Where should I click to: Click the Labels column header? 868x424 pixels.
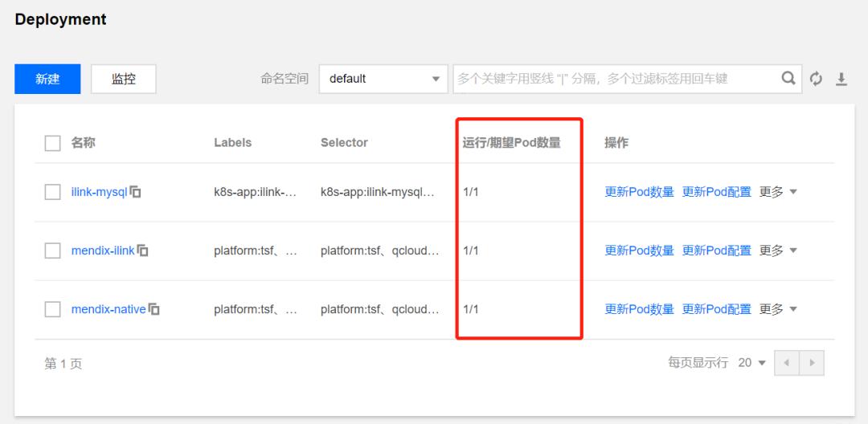[x=232, y=143]
